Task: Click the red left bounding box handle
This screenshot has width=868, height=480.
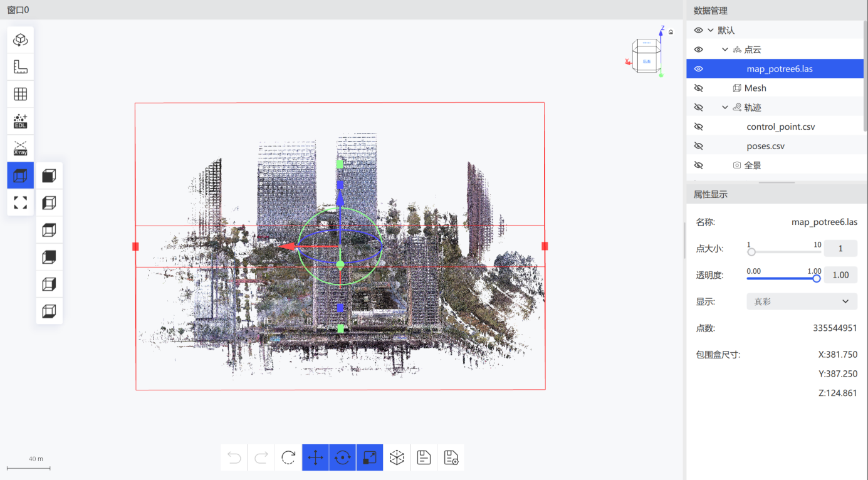Action: (x=135, y=246)
